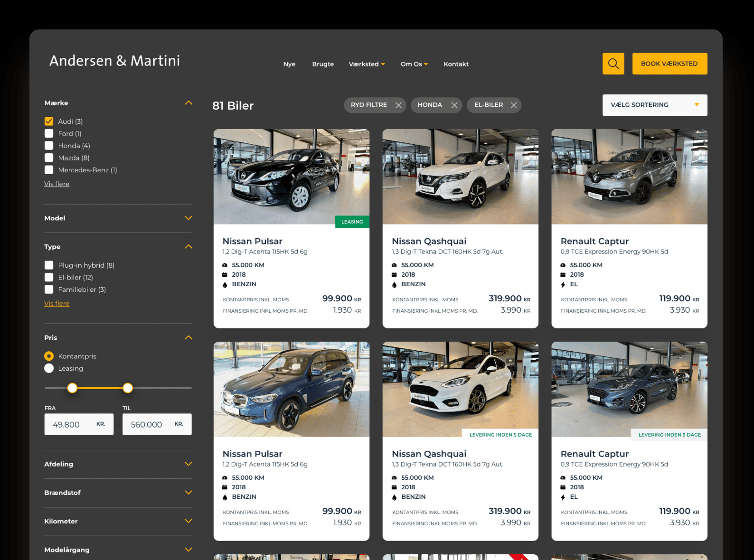
Task: Expand the Afdeling filter section
Action: click(x=188, y=464)
